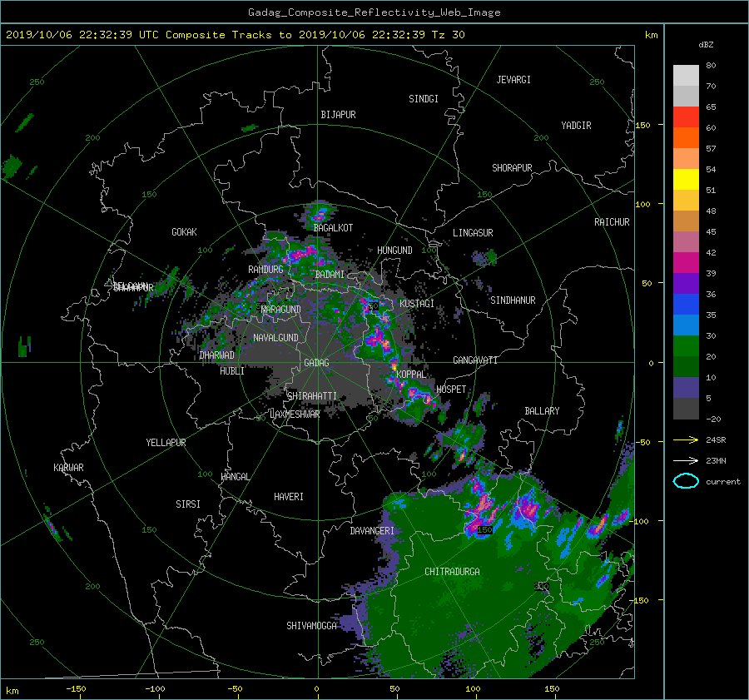Click the CHITRADURGA city label
The width and height of the screenshot is (749, 700).
452,572
